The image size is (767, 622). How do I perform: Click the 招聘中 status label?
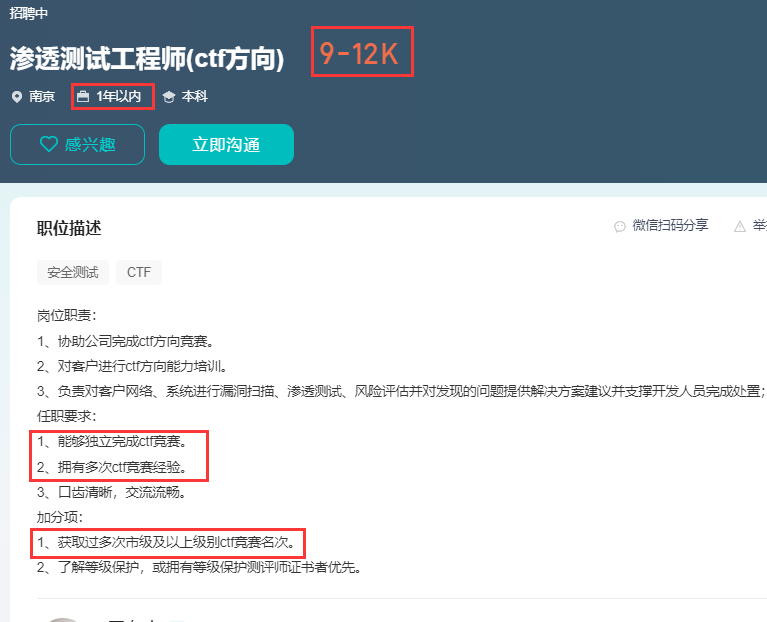click(29, 13)
